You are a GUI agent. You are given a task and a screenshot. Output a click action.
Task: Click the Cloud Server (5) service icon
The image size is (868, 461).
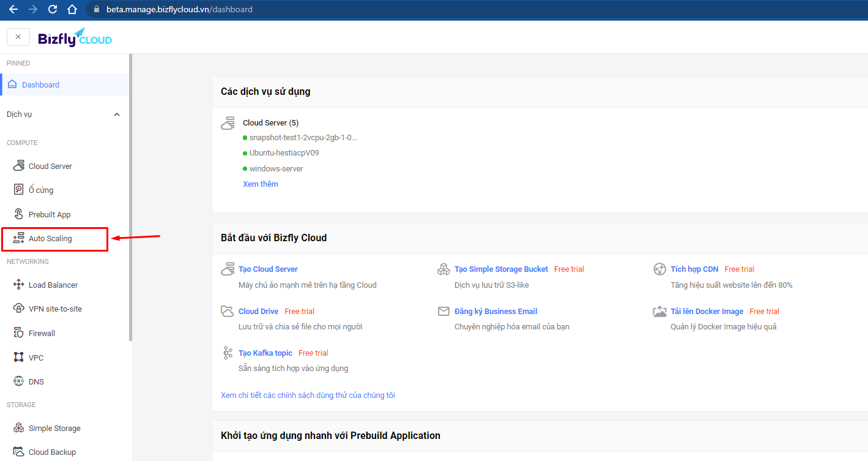click(x=228, y=123)
